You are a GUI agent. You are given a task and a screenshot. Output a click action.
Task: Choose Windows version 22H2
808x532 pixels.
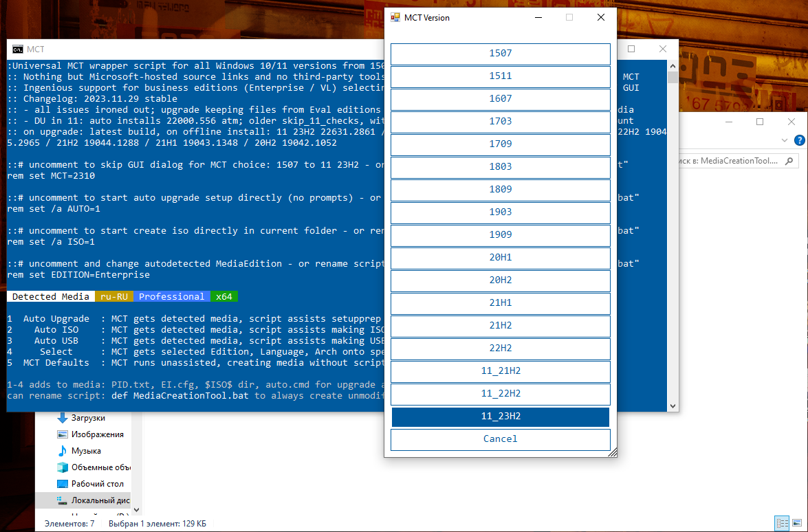coord(500,348)
